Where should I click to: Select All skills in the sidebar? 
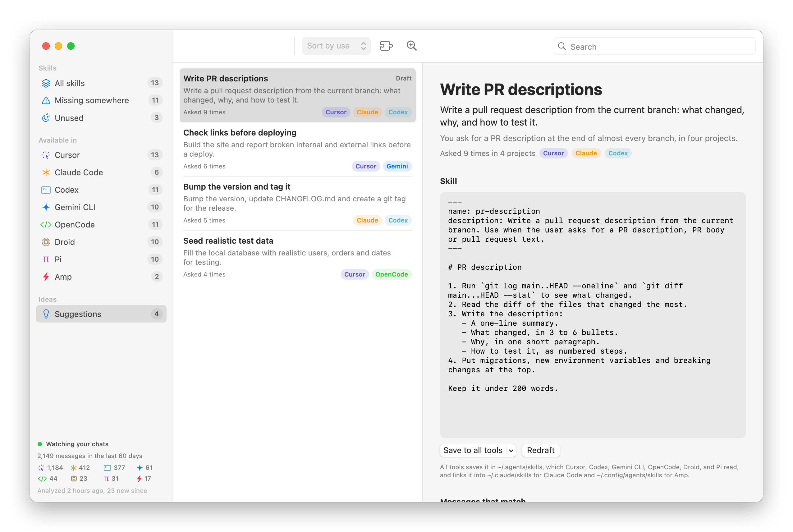click(101, 83)
